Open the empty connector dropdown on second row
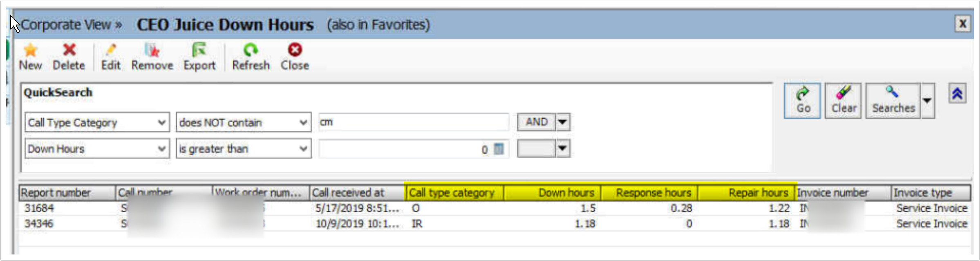 point(563,148)
